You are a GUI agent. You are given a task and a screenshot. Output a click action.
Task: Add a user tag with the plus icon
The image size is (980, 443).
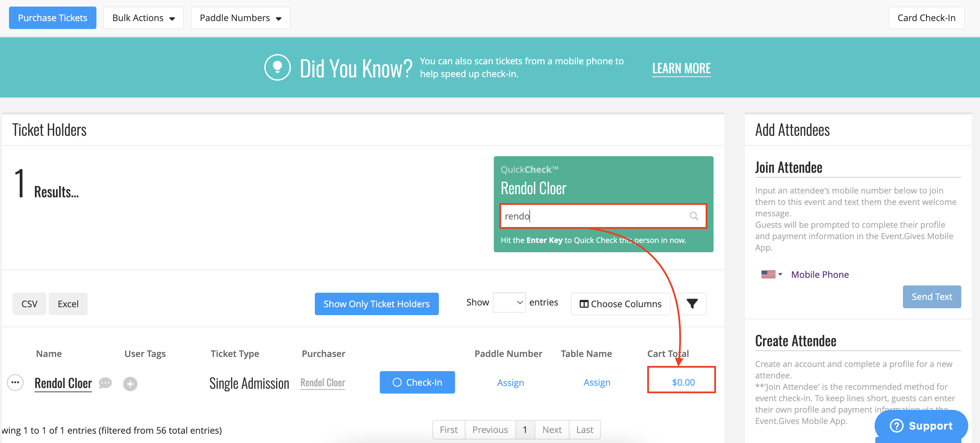click(130, 384)
